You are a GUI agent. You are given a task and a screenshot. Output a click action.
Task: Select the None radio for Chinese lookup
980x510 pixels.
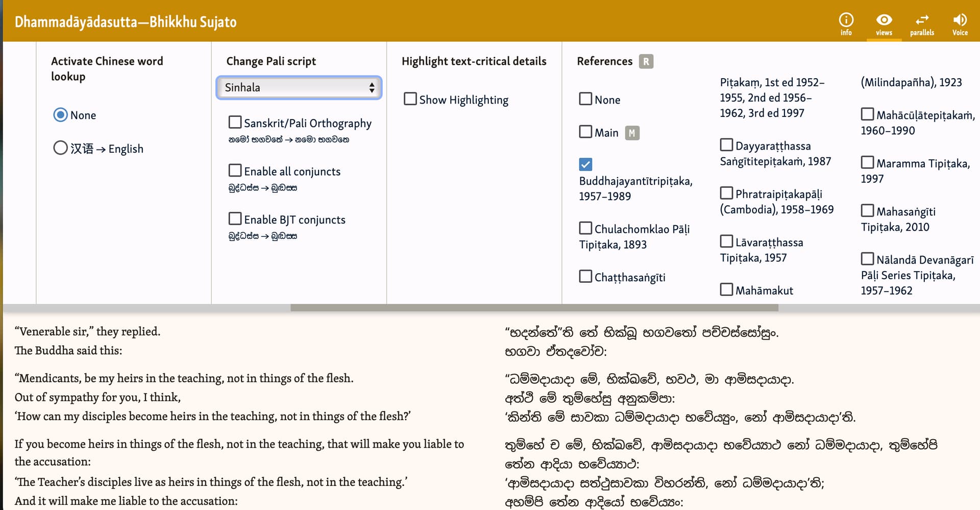tap(61, 115)
